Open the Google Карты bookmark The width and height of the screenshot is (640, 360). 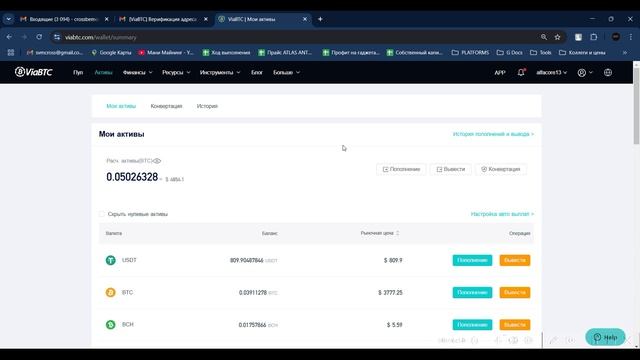[x=111, y=53]
